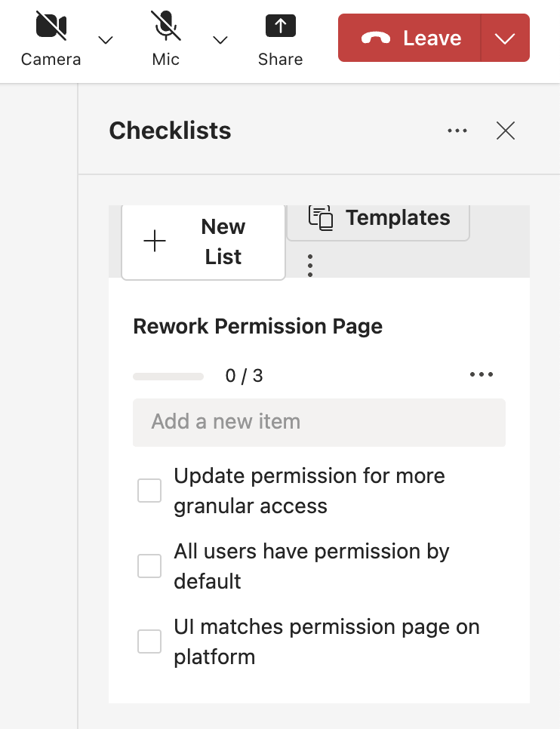Unmute the Mic icon

pyautogui.click(x=165, y=26)
